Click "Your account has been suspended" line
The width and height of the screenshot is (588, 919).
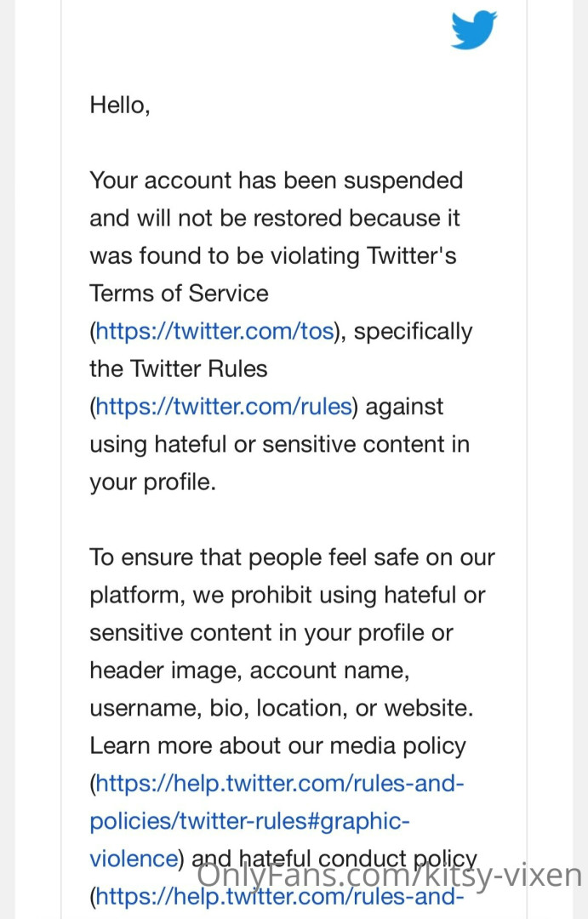pyautogui.click(x=277, y=180)
